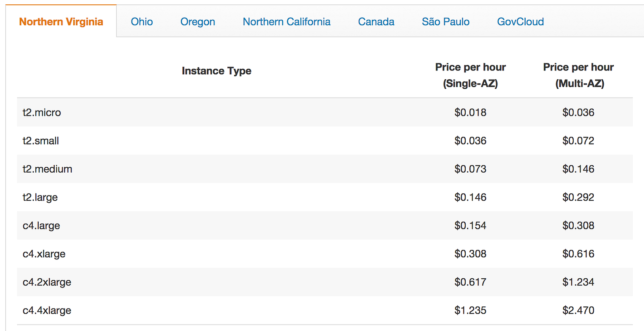Click the c4.large instance name
This screenshot has height=331, width=644.
[x=41, y=226]
